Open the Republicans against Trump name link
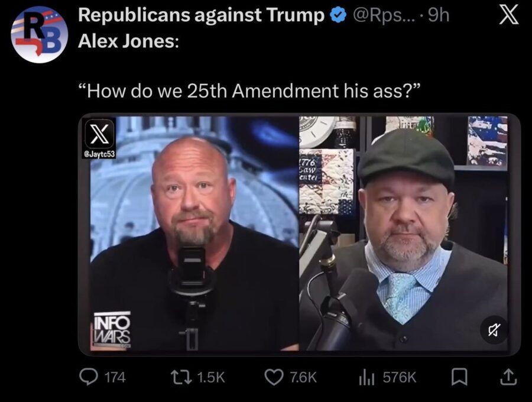This screenshot has width=532, height=402. (x=201, y=15)
